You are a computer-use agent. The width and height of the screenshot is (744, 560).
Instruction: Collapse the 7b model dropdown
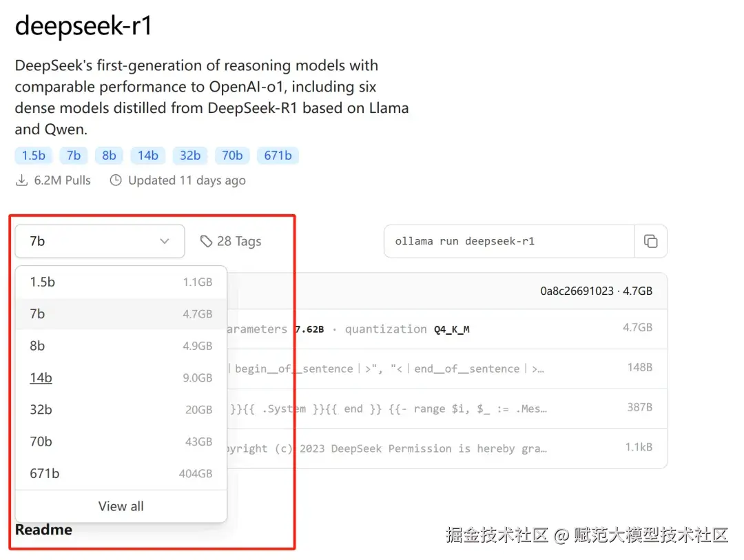click(x=100, y=241)
